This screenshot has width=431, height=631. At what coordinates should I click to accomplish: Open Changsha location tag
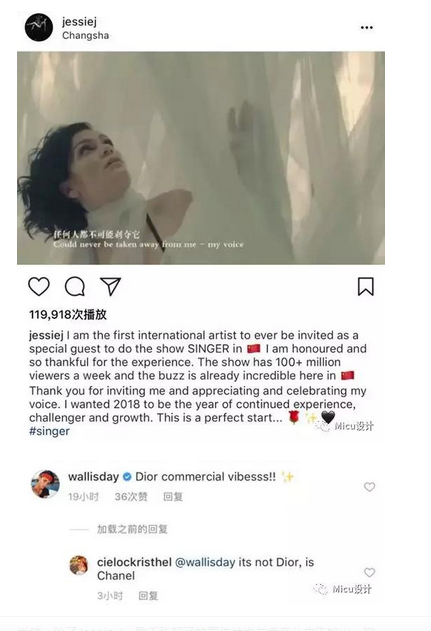point(85,35)
